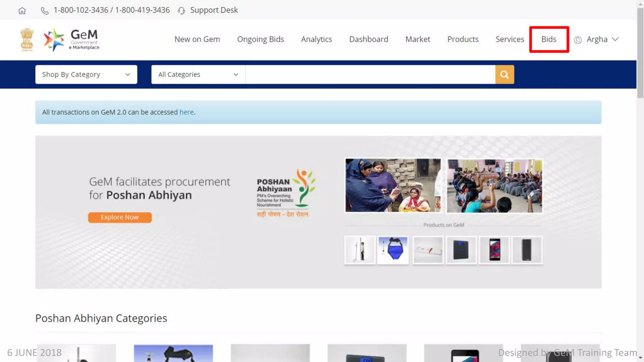Click the user profile icon beside Argha
Screen dimensions: 644x362
pyautogui.click(x=578, y=40)
